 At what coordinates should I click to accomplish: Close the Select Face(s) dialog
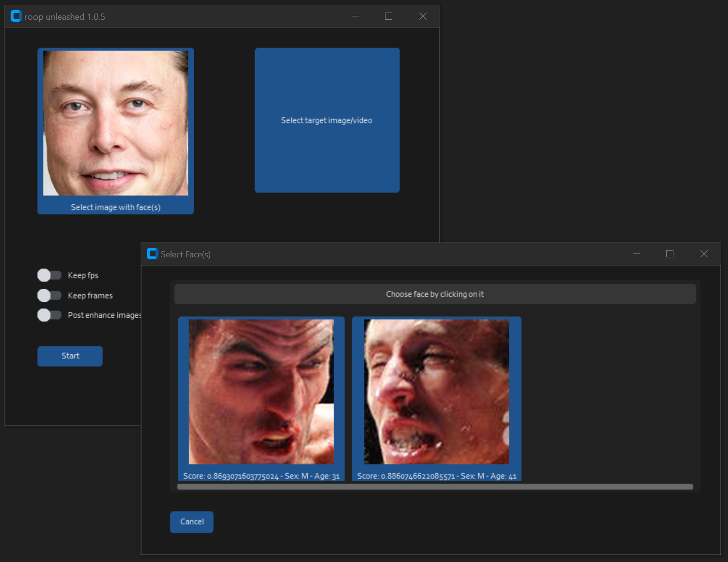[x=704, y=253]
